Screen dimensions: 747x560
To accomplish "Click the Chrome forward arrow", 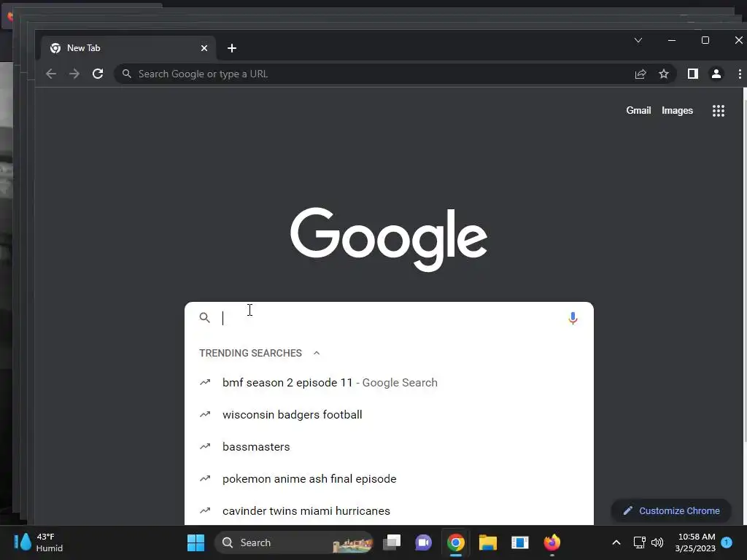I will click(74, 74).
